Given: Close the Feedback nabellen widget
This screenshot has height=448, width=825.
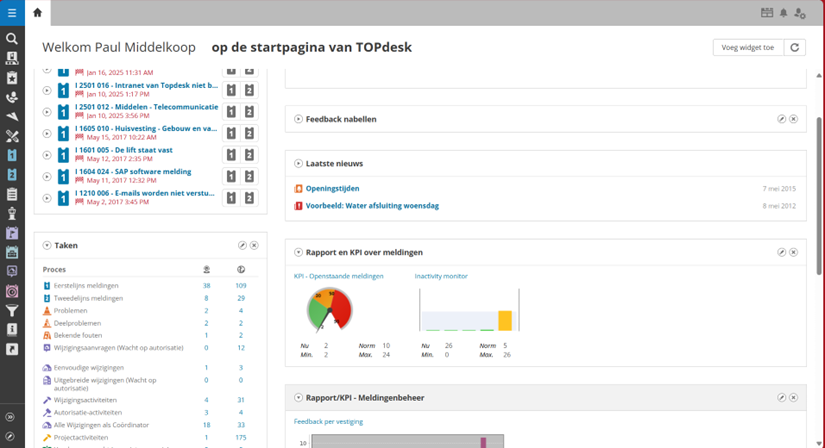Looking at the screenshot, I should (794, 119).
